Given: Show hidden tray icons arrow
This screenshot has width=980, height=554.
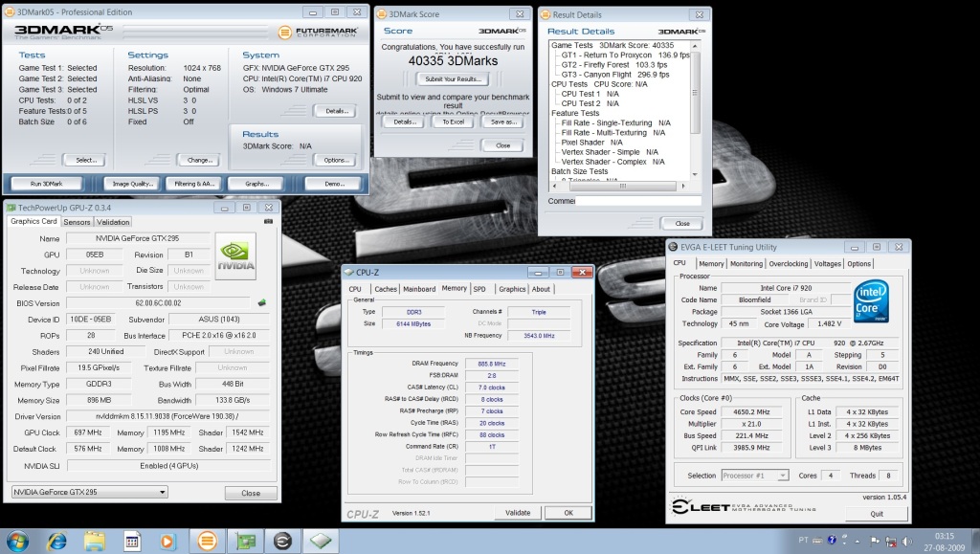Looking at the screenshot, I should coord(857,542).
